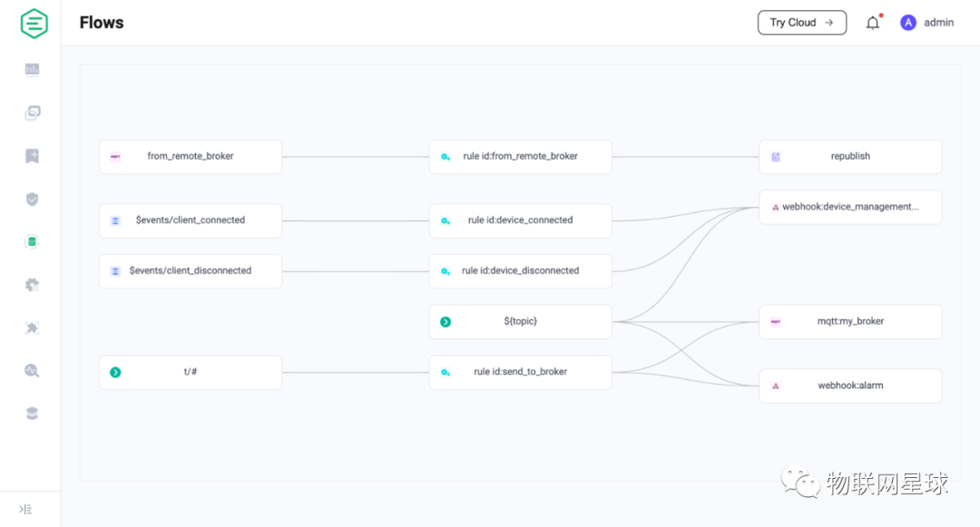Open the bookmark subscriptions sidebar icon
The height and width of the screenshot is (527, 980).
pyautogui.click(x=33, y=156)
